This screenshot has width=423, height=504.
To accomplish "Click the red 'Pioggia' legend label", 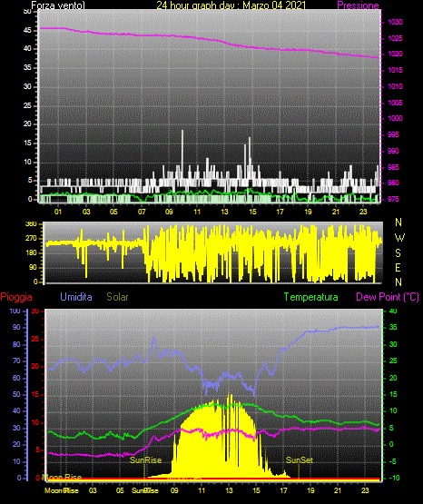I will click(x=16, y=297).
